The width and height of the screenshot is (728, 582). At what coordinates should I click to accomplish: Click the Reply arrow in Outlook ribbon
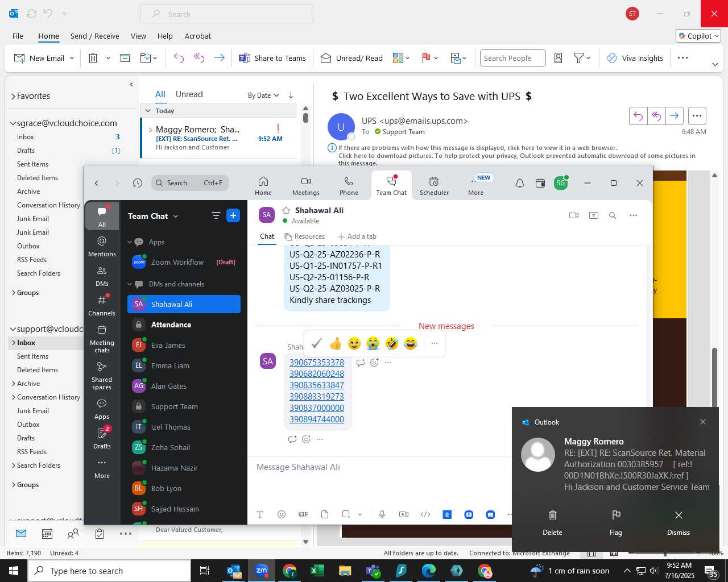point(179,58)
